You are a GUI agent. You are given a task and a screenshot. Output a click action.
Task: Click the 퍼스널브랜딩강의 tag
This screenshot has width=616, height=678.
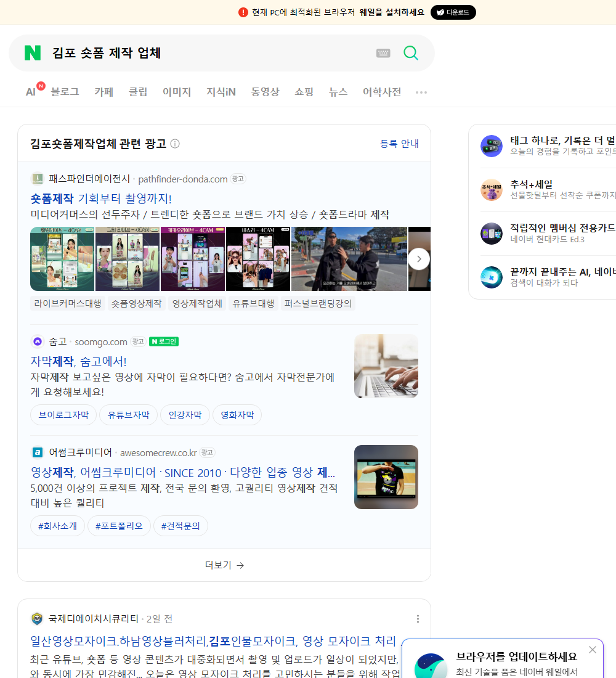tap(318, 303)
